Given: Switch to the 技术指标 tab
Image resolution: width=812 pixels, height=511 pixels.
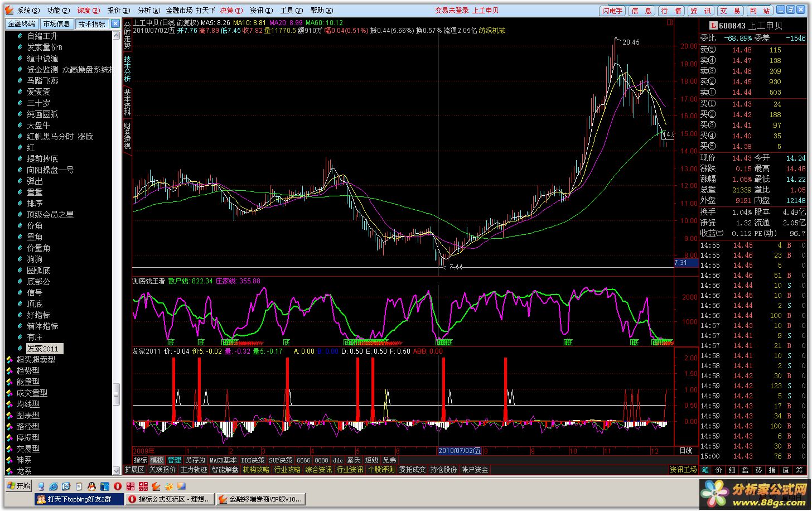Looking at the screenshot, I should pyautogui.click(x=91, y=24).
